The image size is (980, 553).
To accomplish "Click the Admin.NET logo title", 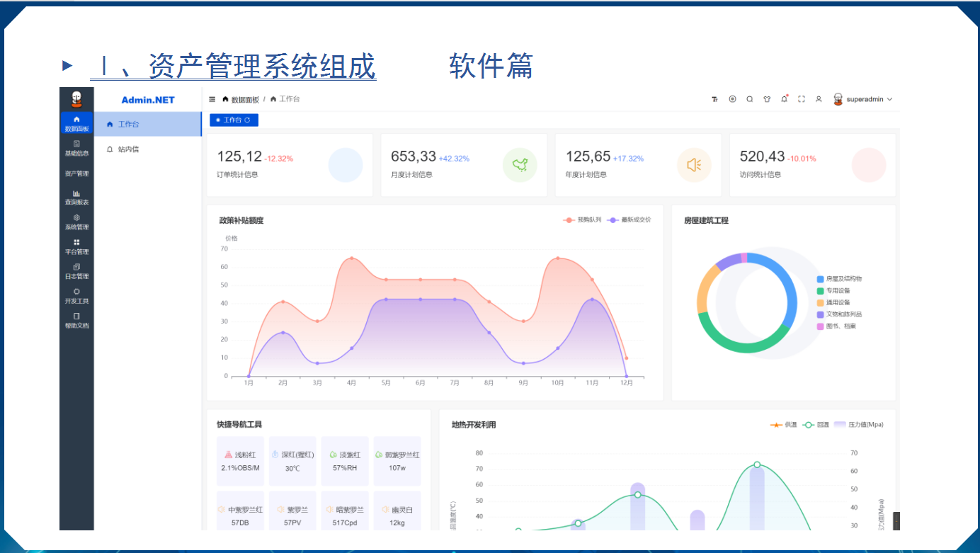I will [148, 100].
